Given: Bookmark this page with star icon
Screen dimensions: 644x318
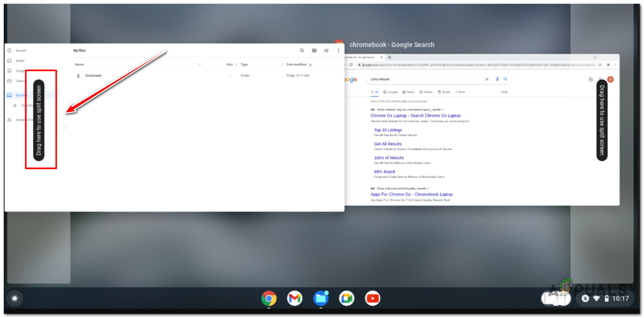Looking at the screenshot, I should point(600,65).
